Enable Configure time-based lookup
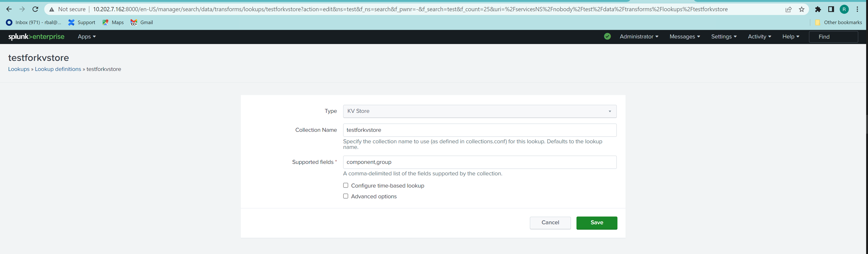 click(345, 185)
